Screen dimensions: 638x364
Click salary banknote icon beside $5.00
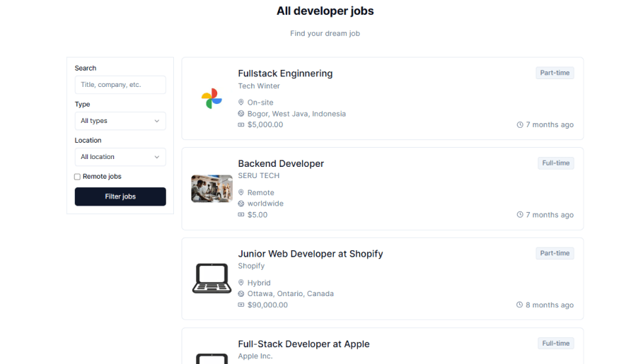coord(241,215)
